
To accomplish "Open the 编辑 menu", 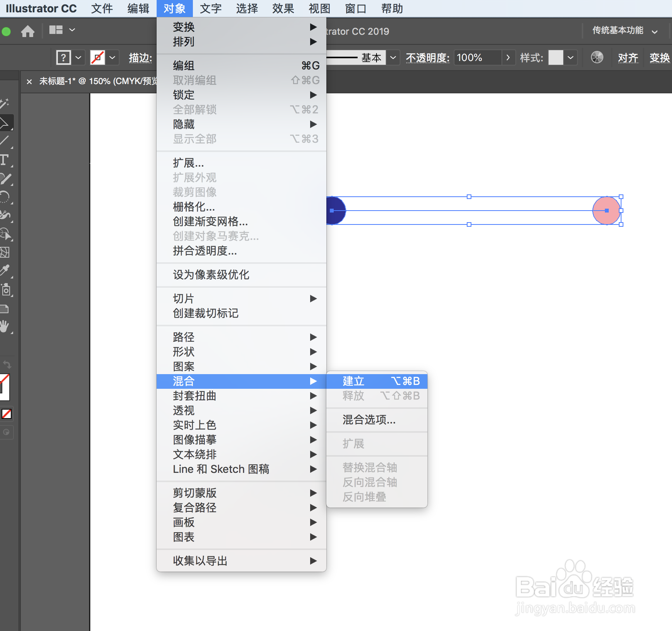I will click(x=138, y=8).
